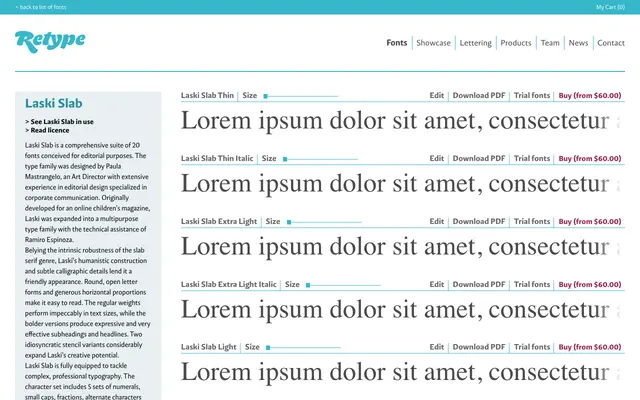Click See Laski Slab in use
Screen dimensions: 640x400
59,122
